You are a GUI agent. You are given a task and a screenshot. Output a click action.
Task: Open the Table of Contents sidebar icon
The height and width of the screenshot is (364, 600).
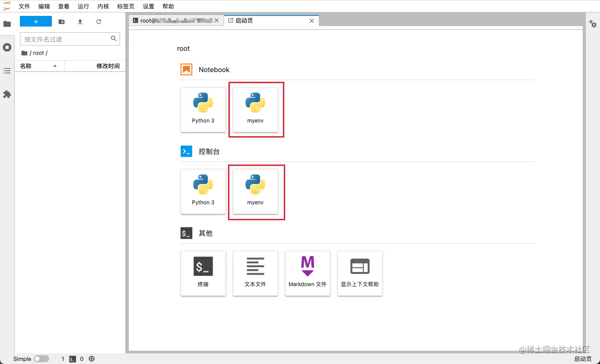tap(7, 71)
